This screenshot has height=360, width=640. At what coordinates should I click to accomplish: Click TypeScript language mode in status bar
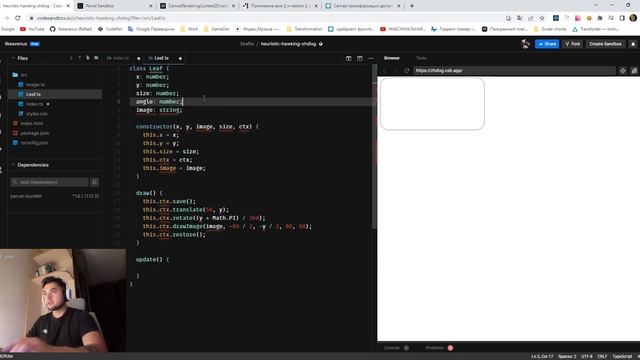(622, 356)
